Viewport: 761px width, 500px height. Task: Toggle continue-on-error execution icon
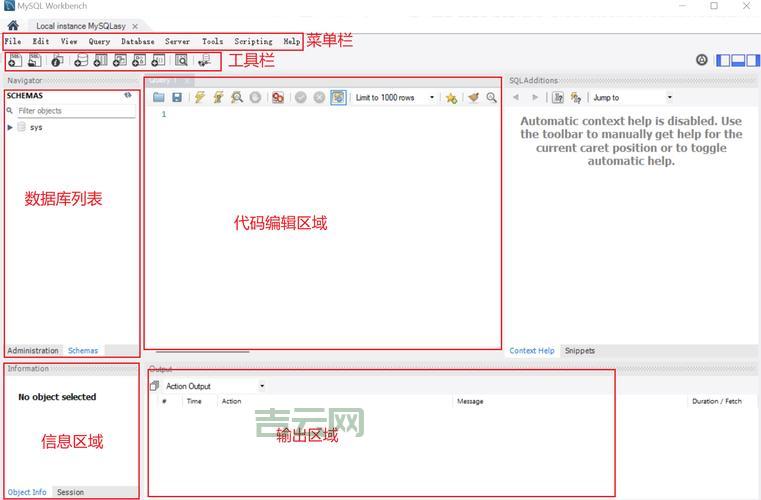[x=278, y=98]
